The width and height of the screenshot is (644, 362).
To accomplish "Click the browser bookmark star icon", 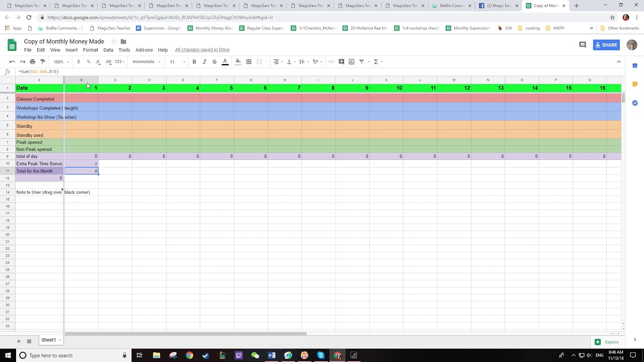I will point(612,17).
